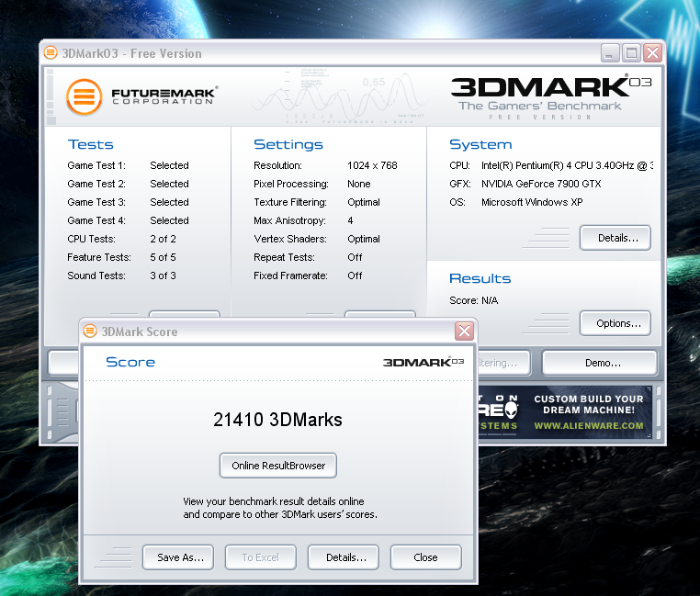Click the Tests section heading

tap(90, 145)
